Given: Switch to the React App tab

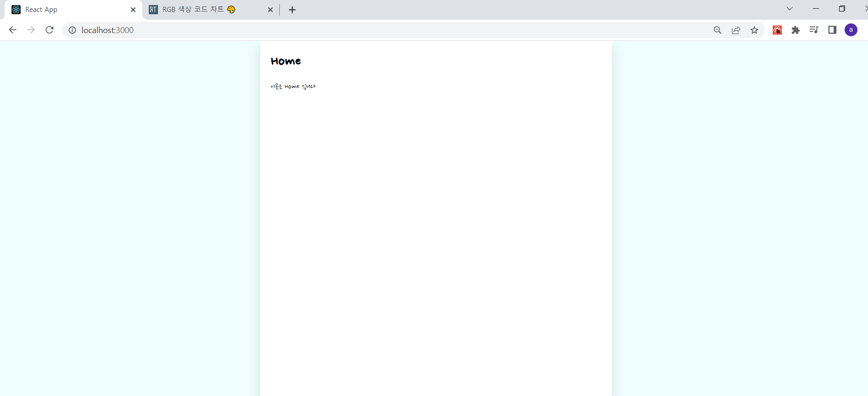Looking at the screenshot, I should click(73, 10).
